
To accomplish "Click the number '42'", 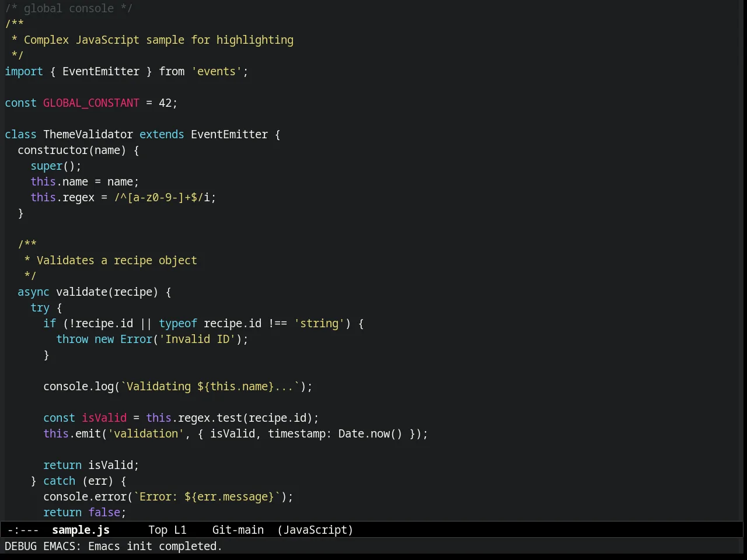I will (x=165, y=103).
